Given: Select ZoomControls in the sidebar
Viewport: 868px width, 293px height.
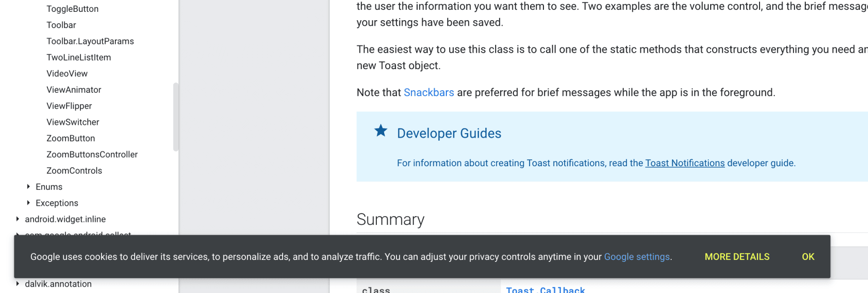Looking at the screenshot, I should 74,170.
